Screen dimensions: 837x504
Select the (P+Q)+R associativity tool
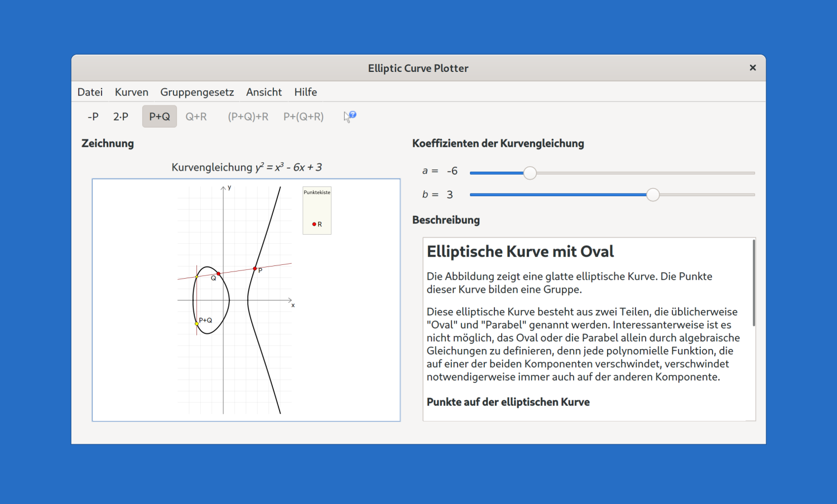click(248, 117)
